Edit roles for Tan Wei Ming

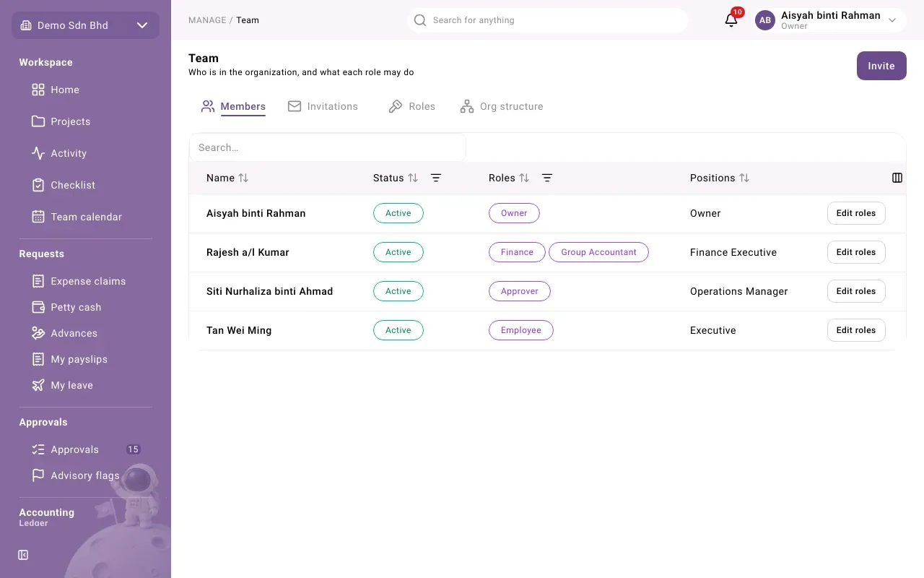point(856,330)
